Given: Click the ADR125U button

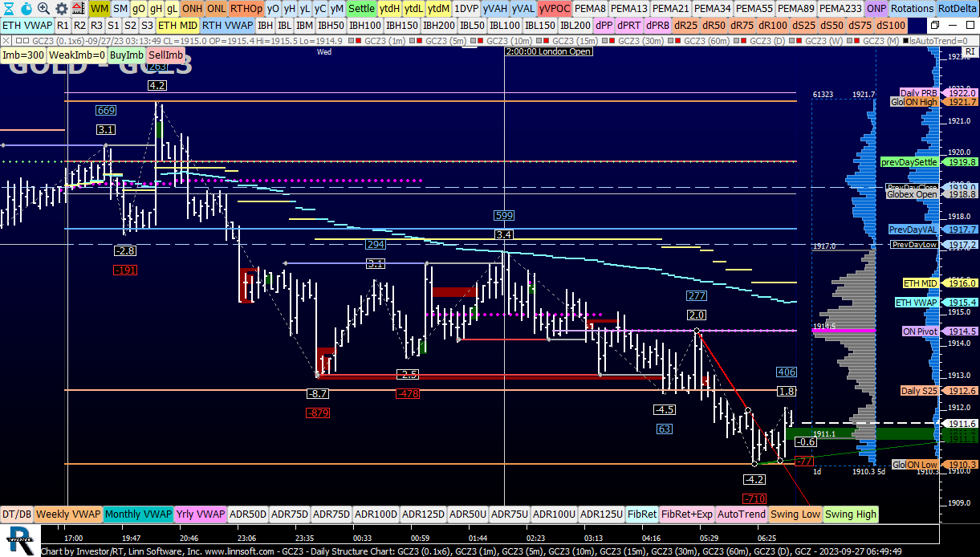Looking at the screenshot, I should pos(600,514).
